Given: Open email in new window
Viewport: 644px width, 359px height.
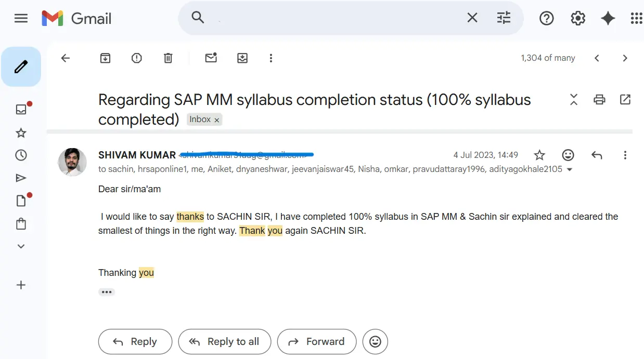Looking at the screenshot, I should click(x=625, y=99).
